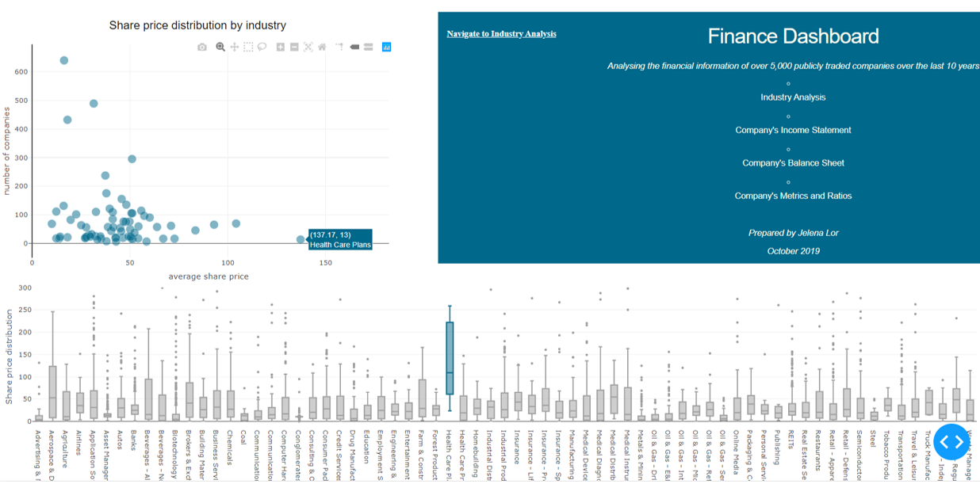The width and height of the screenshot is (980, 484).
Task: Select the Pan tool in modebar
Action: pyautogui.click(x=235, y=48)
